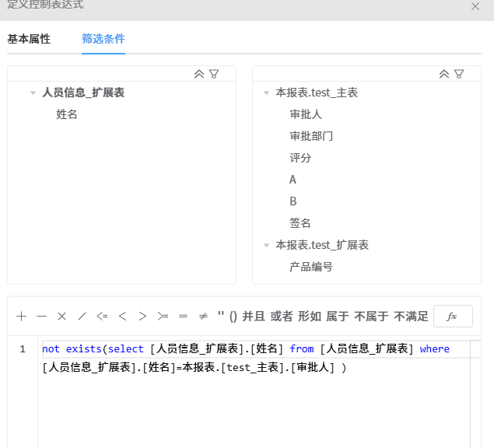Place cursor in the expression editor's empty area

(x=252, y=413)
